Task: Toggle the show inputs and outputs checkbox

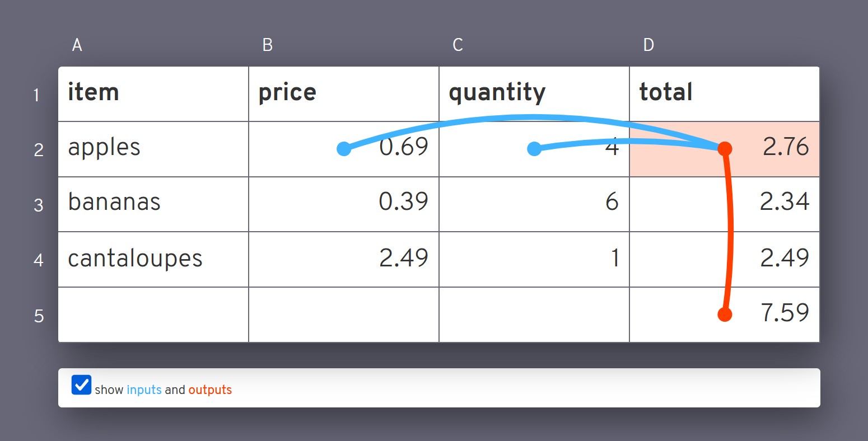Action: tap(81, 385)
